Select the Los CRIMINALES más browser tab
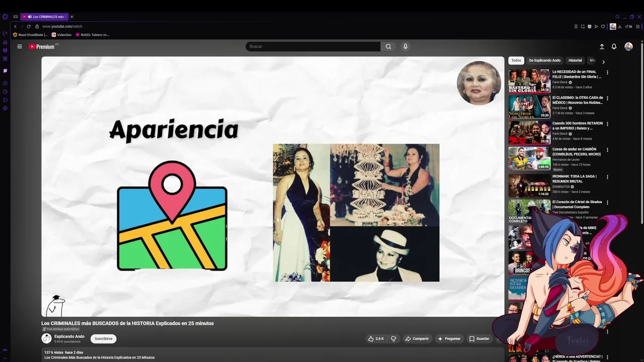Screen dimensions: 644x362 coord(45,17)
